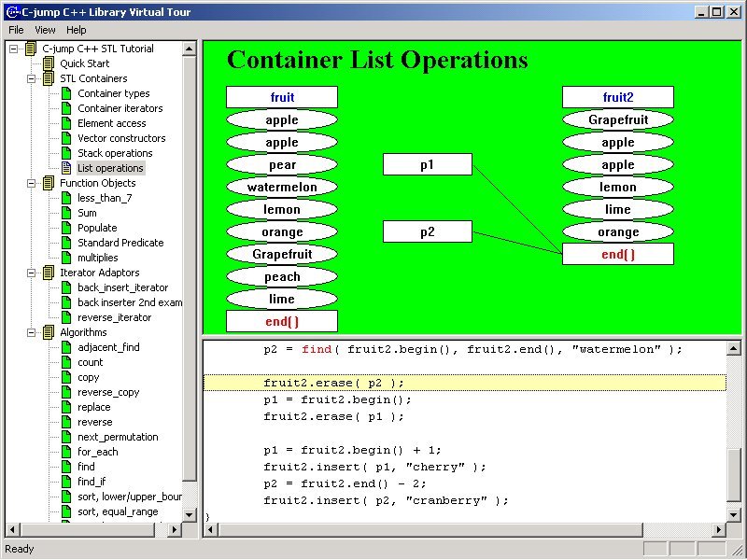This screenshot has width=747, height=560.
Task: Select the Quick Start tree item
Action: [x=84, y=63]
